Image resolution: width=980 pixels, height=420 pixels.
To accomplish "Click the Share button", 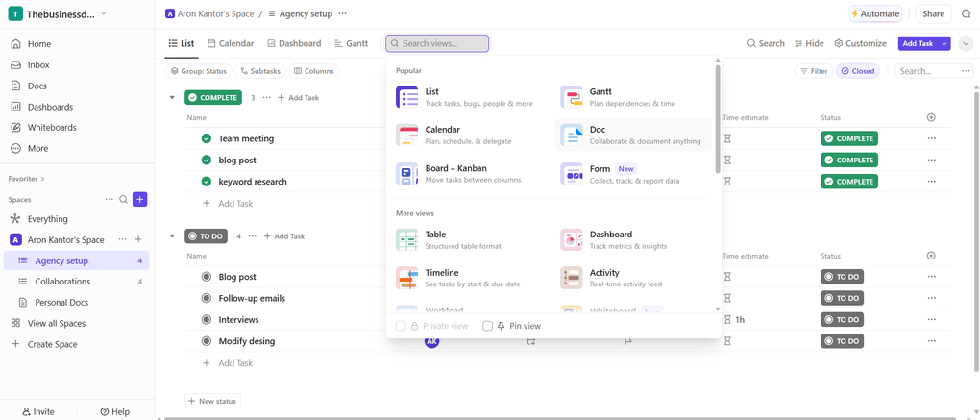I will [x=933, y=13].
